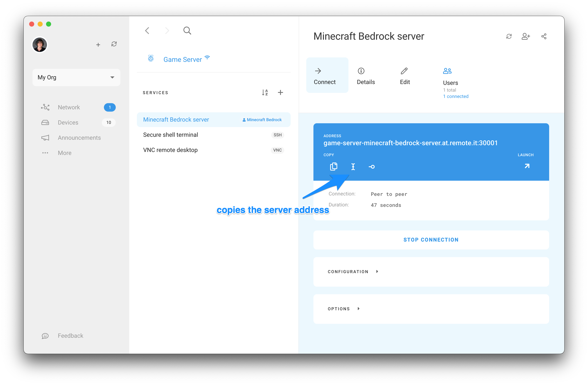588x385 pixels.
Task: Click the server address text field
Action: [411, 143]
